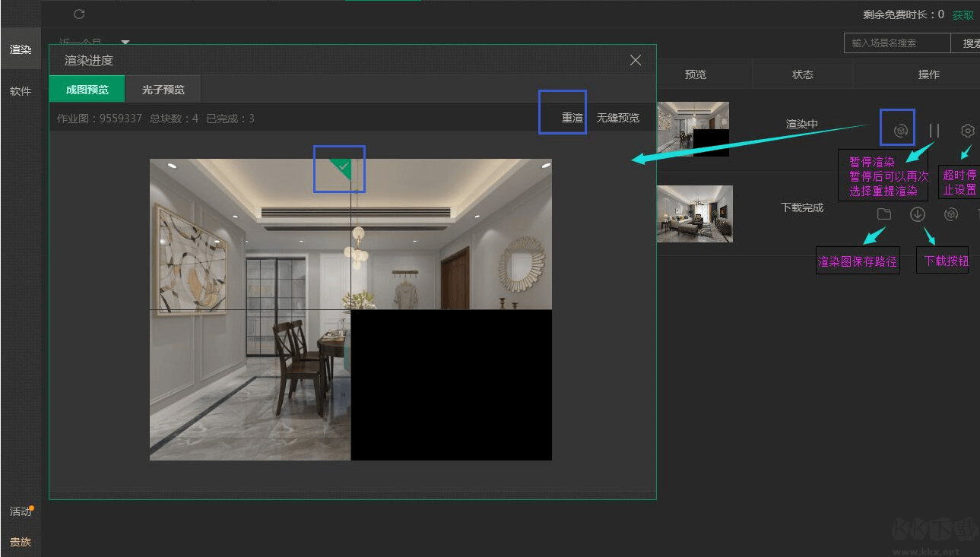Image resolution: width=980 pixels, height=557 pixels.
Task: Switch to the 成图预览 tab
Action: pos(87,90)
